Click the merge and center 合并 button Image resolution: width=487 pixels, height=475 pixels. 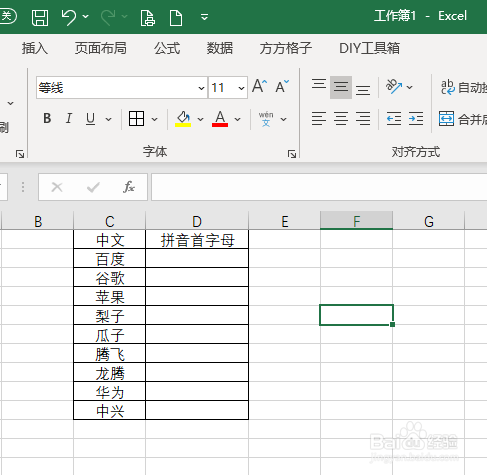point(463,119)
